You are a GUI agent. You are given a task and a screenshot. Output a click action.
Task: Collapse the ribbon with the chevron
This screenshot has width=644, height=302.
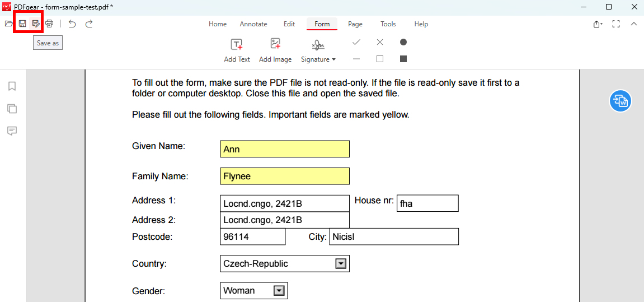pos(633,24)
